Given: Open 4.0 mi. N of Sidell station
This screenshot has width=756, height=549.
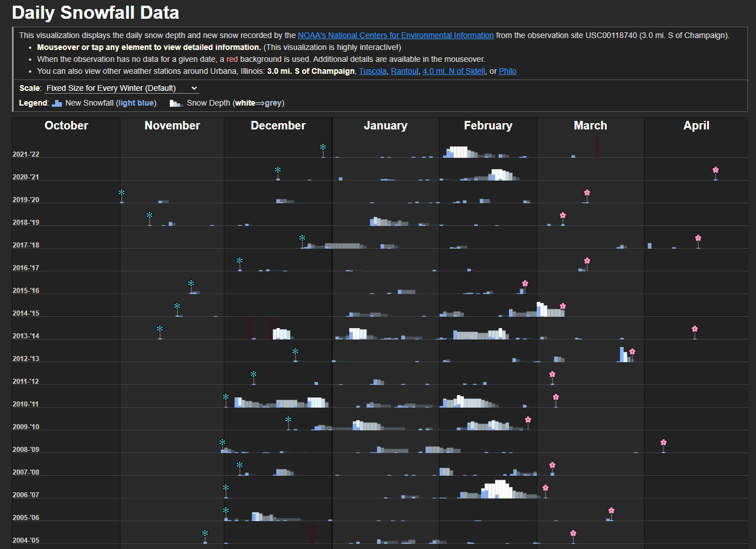Looking at the screenshot, I should [454, 71].
